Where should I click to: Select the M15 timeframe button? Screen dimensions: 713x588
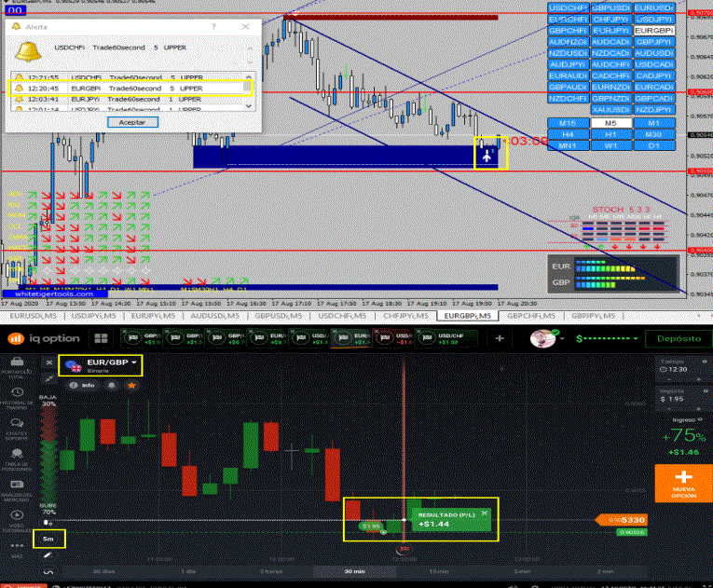pyautogui.click(x=568, y=123)
